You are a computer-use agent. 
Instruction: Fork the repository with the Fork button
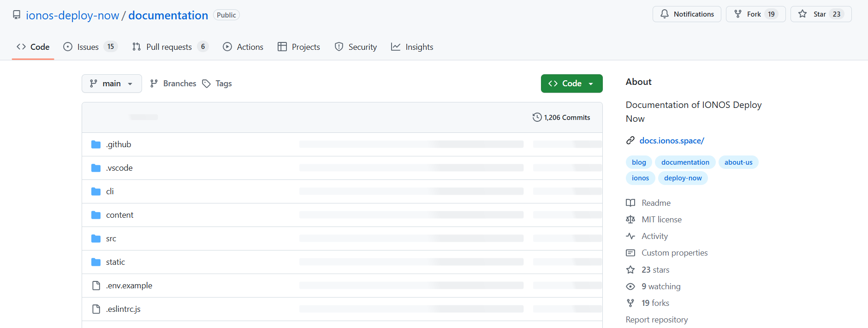pyautogui.click(x=755, y=14)
